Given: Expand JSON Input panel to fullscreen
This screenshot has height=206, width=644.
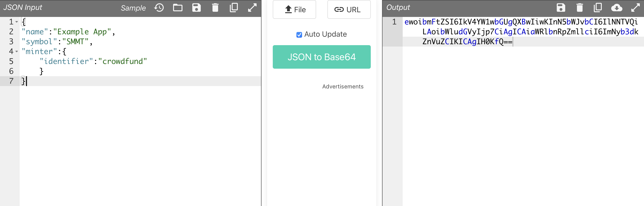Looking at the screenshot, I should [x=252, y=8].
